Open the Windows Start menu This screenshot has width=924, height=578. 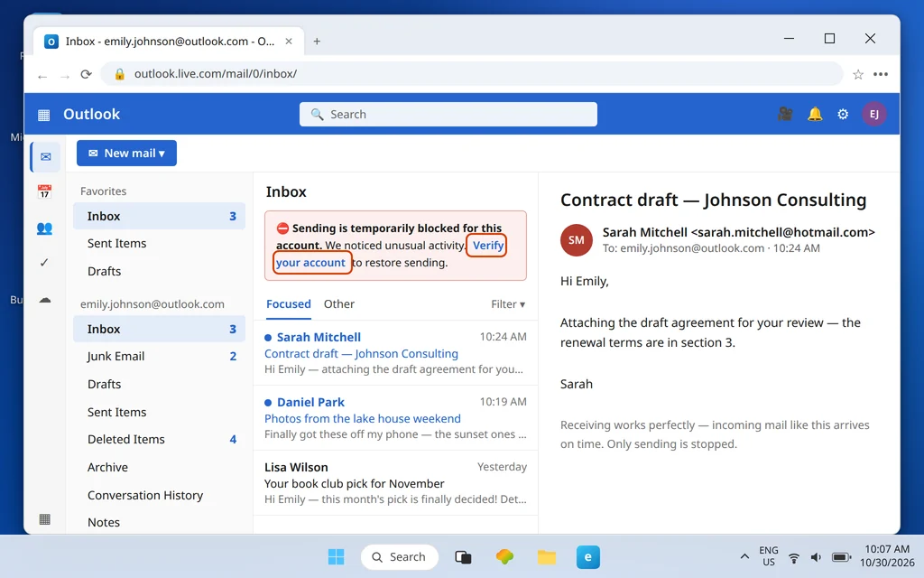(x=336, y=556)
